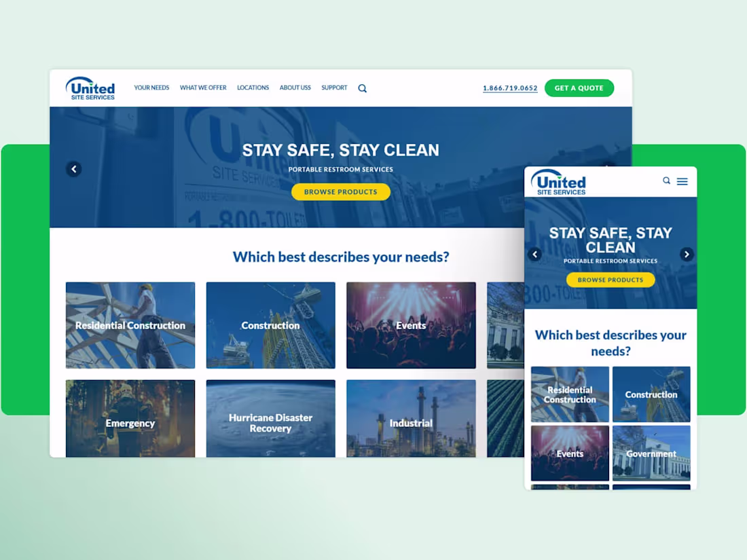Click the left carousel arrow on mobile banner
This screenshot has height=560, width=747.
[x=534, y=254]
